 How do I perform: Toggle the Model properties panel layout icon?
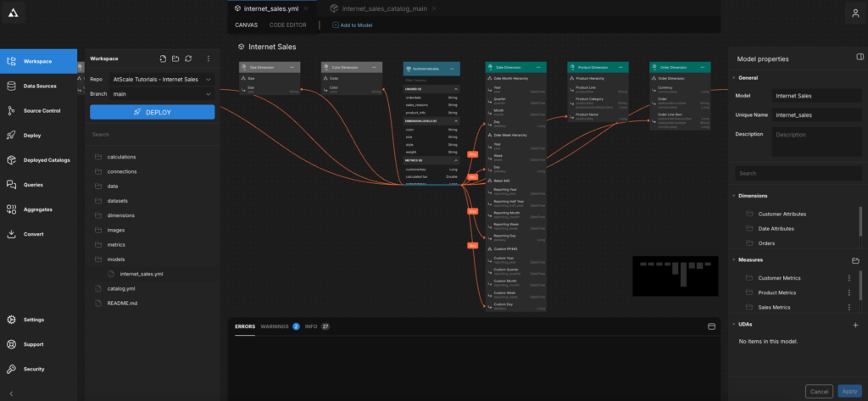point(860,56)
